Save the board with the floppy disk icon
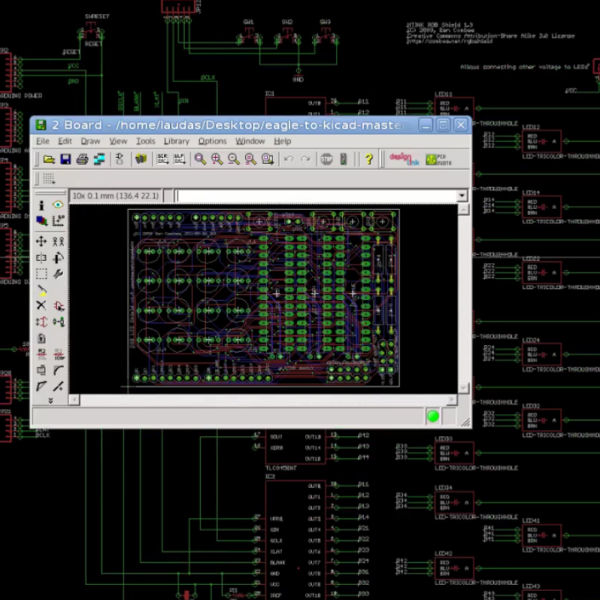 (66, 159)
